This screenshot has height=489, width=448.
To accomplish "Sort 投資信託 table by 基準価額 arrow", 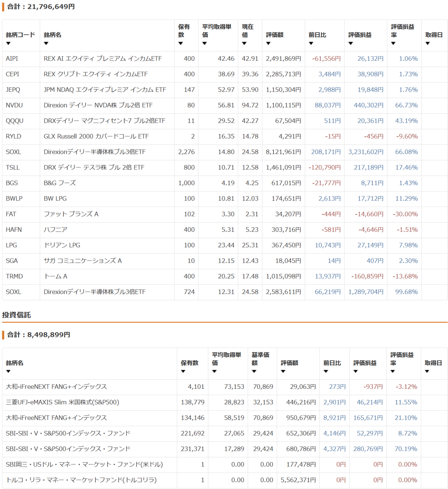I will pyautogui.click(x=254, y=371).
